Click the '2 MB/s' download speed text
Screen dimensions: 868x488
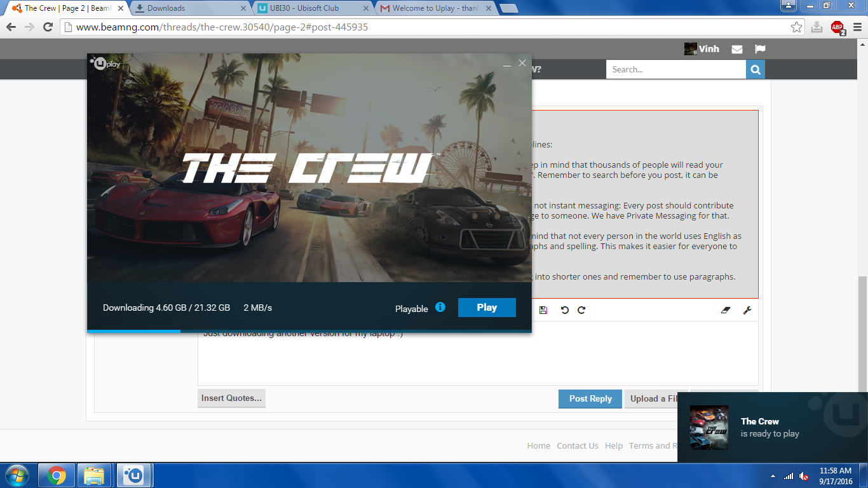click(x=258, y=308)
